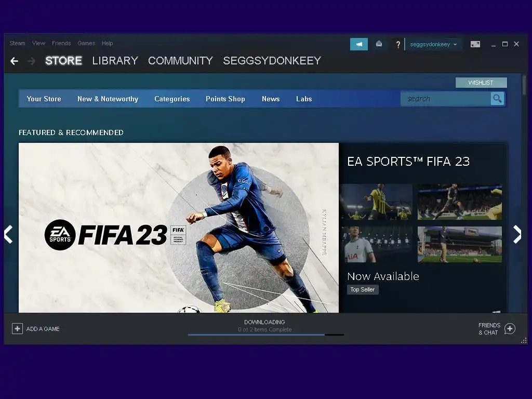Click the DOWNLOADING status text
This screenshot has height=399, width=532.
tap(264, 322)
